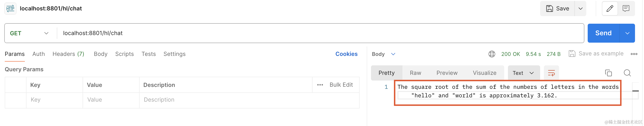Click the pencil edit icon
This screenshot has height=126, width=644.
click(609, 9)
